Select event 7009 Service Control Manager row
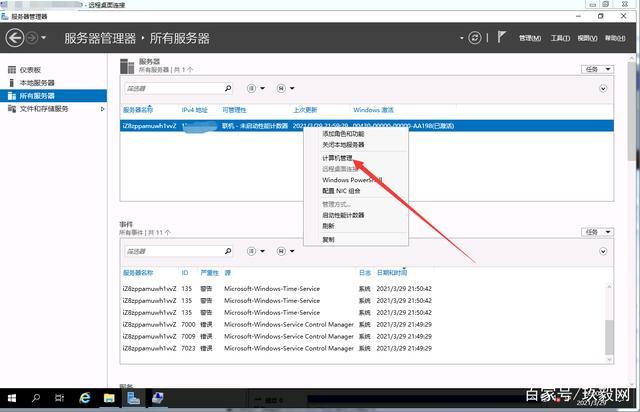This screenshot has width=640, height=412. pos(278,336)
